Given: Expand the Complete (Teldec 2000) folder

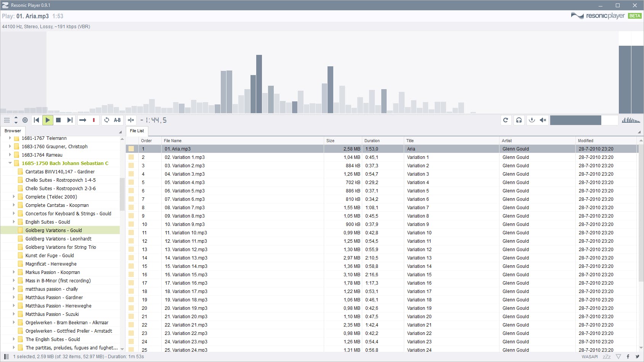Looking at the screenshot, I should coord(14,197).
